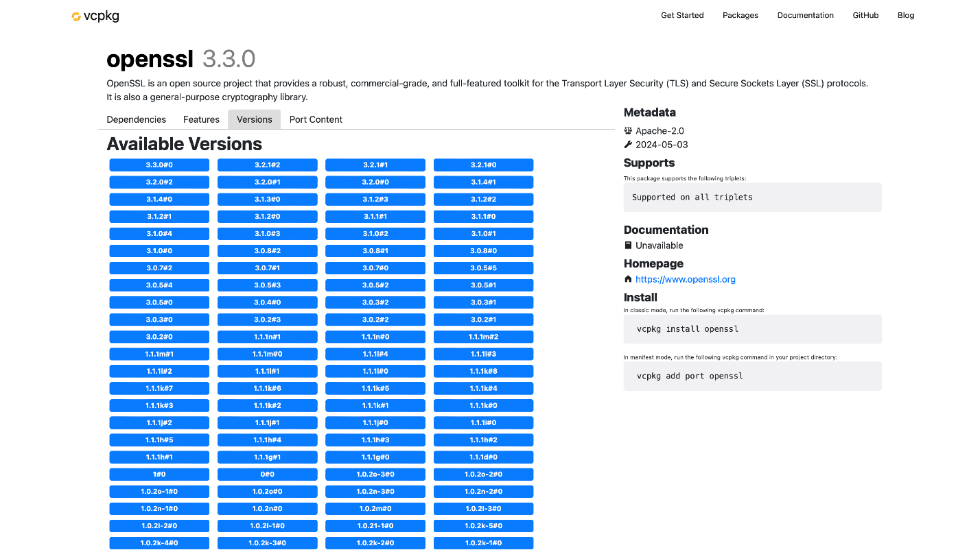Open version 1.0.2o-3#0

pos(375,475)
